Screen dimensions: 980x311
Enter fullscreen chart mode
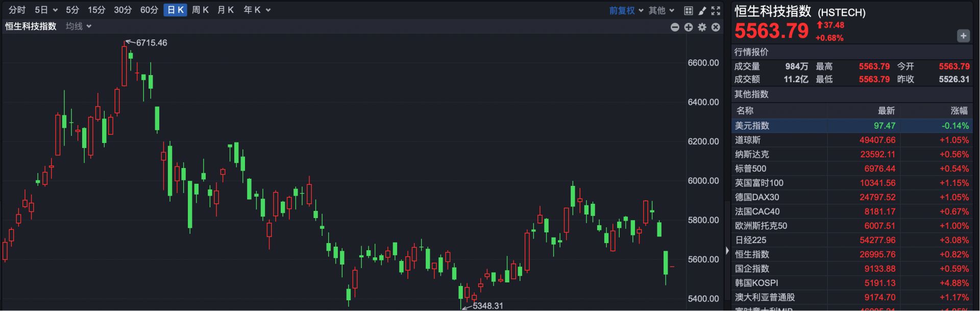(x=716, y=10)
